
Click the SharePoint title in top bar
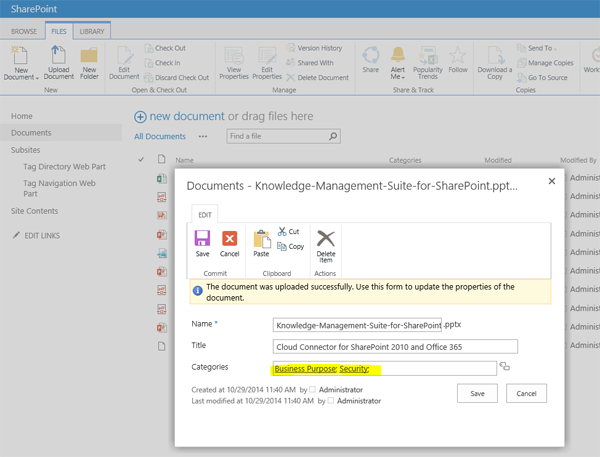point(34,9)
